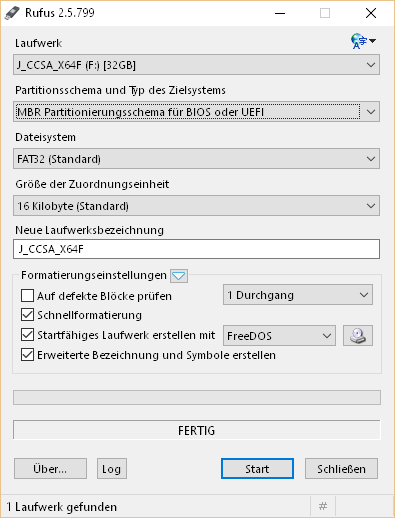Uncheck Erweiterte Bezeichnung und Symbole erstellen
Viewport: 395px width, 518px height.
click(27, 355)
